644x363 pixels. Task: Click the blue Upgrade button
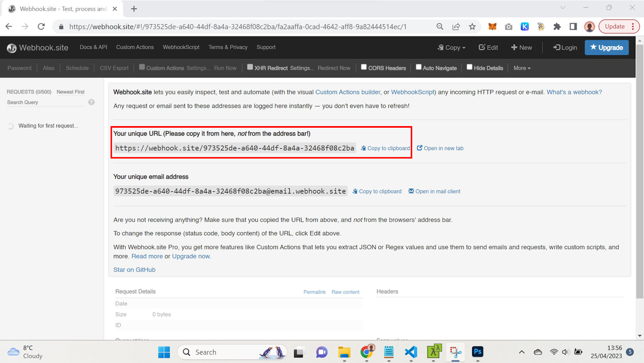click(607, 48)
